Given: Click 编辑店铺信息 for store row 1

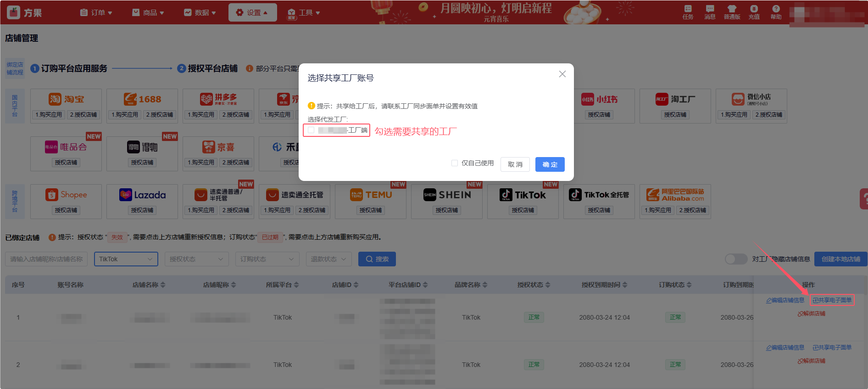Looking at the screenshot, I should 785,300.
